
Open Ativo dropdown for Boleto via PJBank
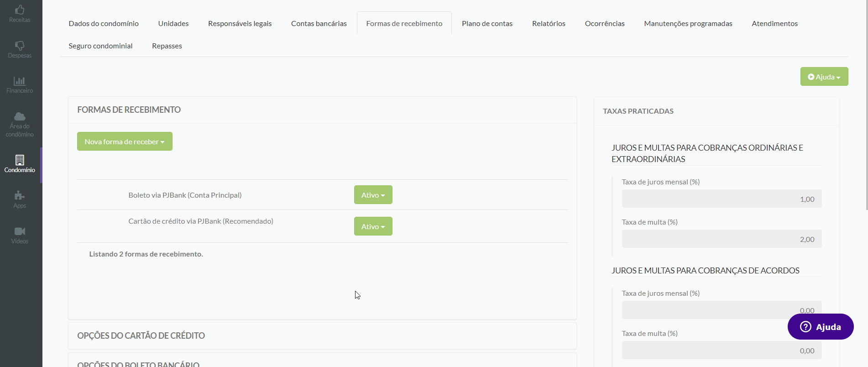tap(373, 195)
